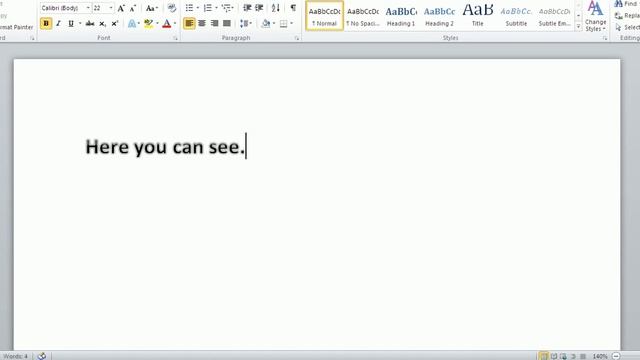Open underline style dropdown arrow

click(80, 24)
